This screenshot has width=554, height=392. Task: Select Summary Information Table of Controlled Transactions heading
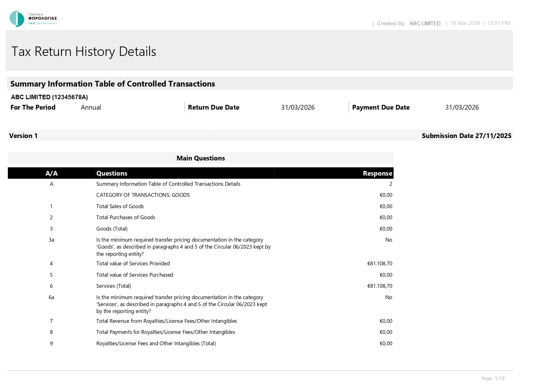[x=113, y=84]
